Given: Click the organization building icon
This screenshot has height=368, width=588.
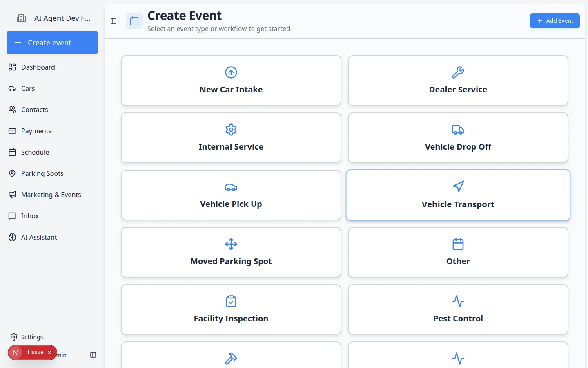Looking at the screenshot, I should pyautogui.click(x=21, y=18).
